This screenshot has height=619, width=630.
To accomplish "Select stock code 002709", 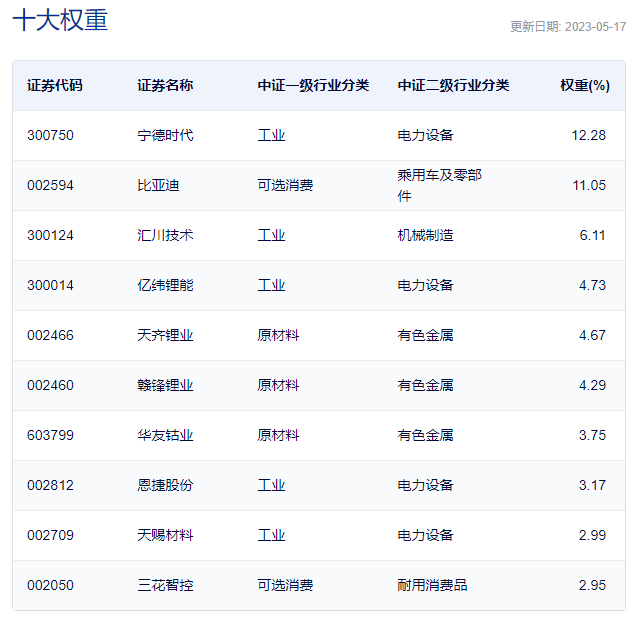I will click(x=50, y=535).
